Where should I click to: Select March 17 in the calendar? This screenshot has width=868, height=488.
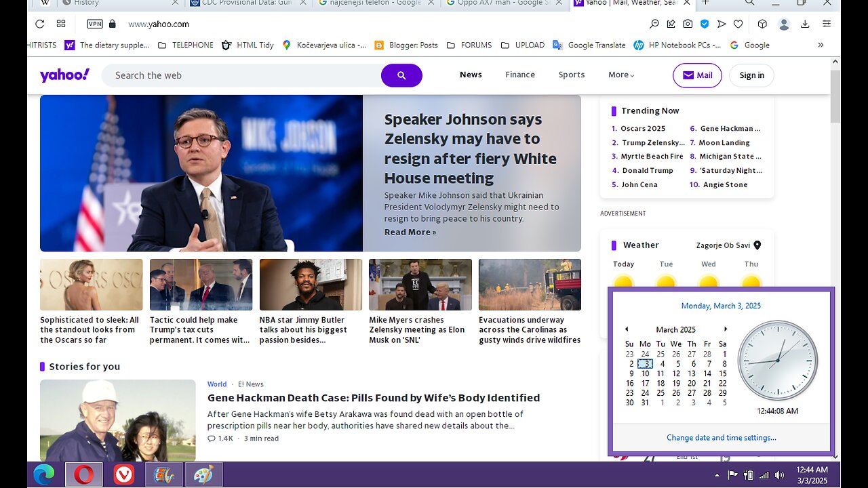pyautogui.click(x=645, y=384)
